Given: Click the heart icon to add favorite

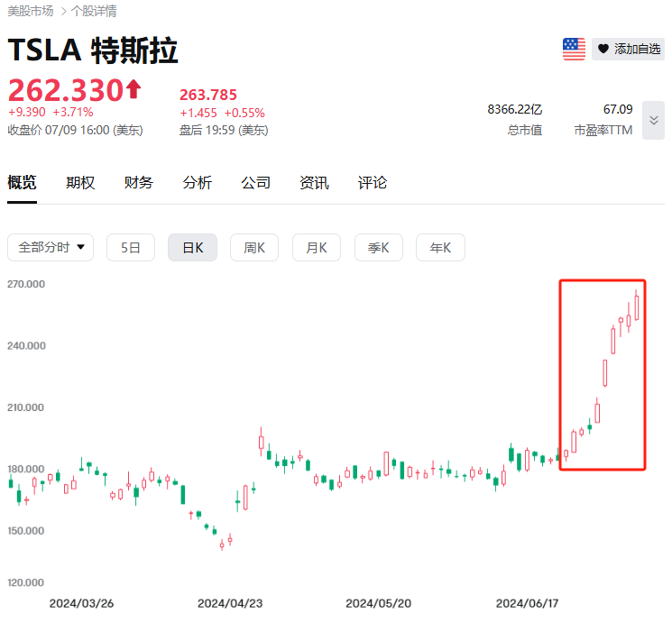Looking at the screenshot, I should coord(603,50).
